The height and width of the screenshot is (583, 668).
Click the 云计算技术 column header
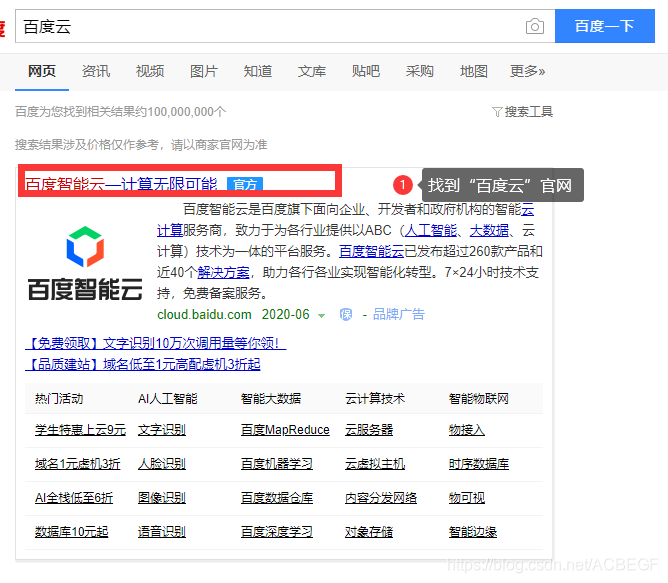pyautogui.click(x=375, y=399)
